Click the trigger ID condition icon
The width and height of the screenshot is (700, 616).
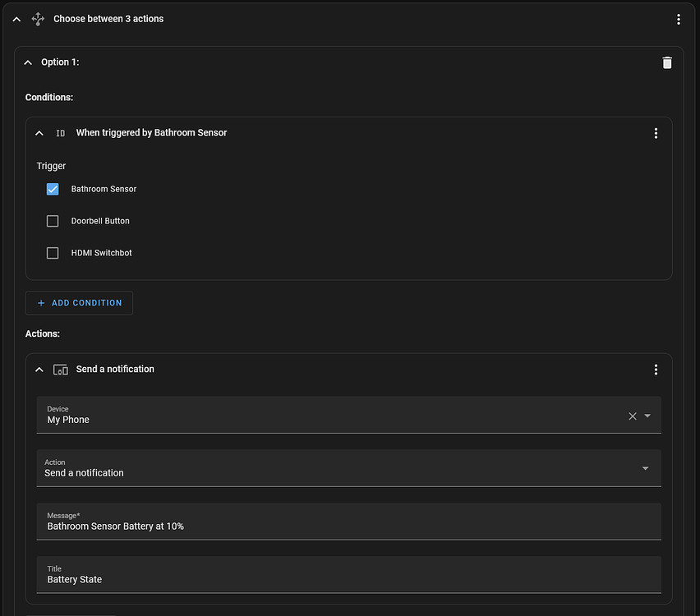point(60,133)
